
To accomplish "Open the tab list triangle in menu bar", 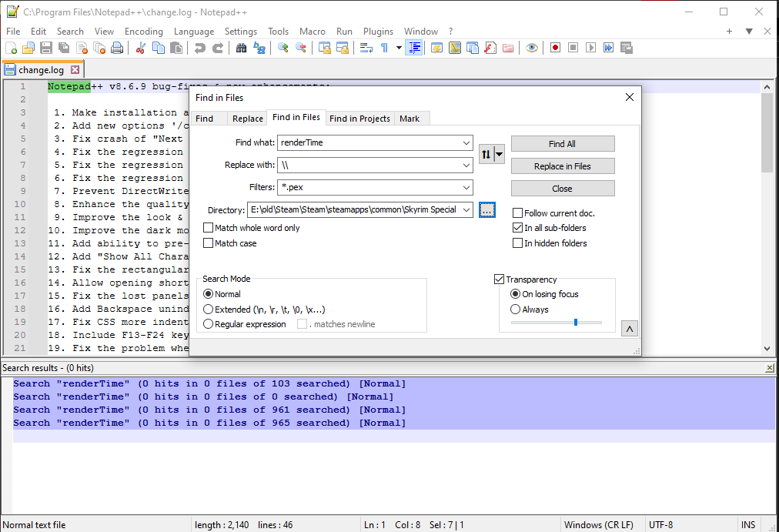I will click(x=749, y=32).
